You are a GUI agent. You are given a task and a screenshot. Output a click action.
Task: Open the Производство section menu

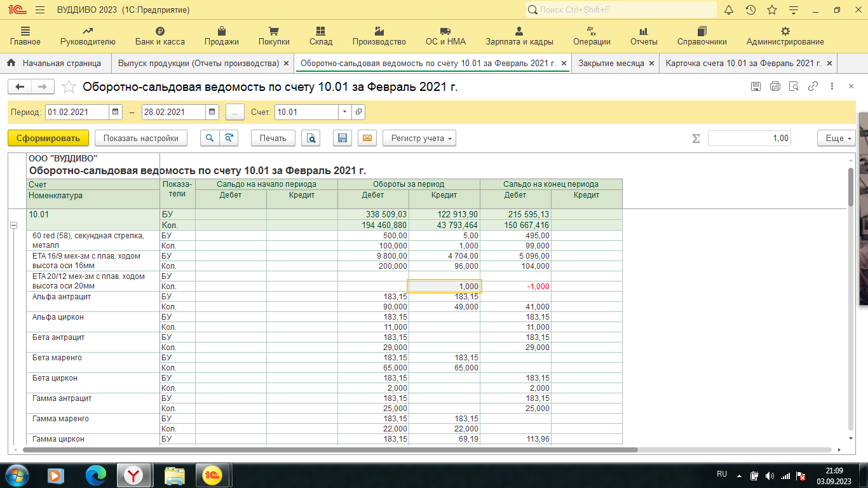pos(379,36)
